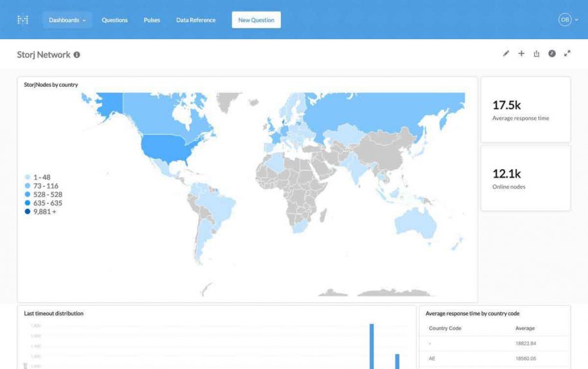Click the info icon beside Storj Network
The height and width of the screenshot is (369, 588).
(x=77, y=55)
